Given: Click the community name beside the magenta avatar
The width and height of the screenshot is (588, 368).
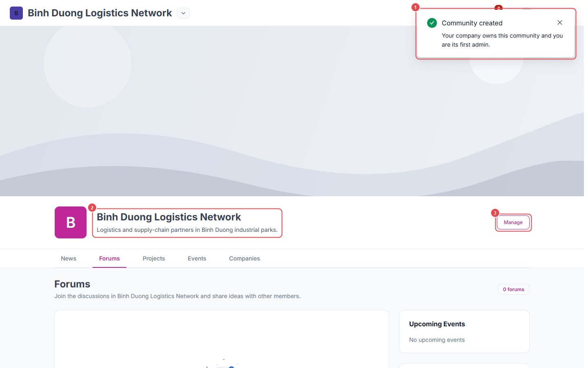Looking at the screenshot, I should click(x=169, y=217).
